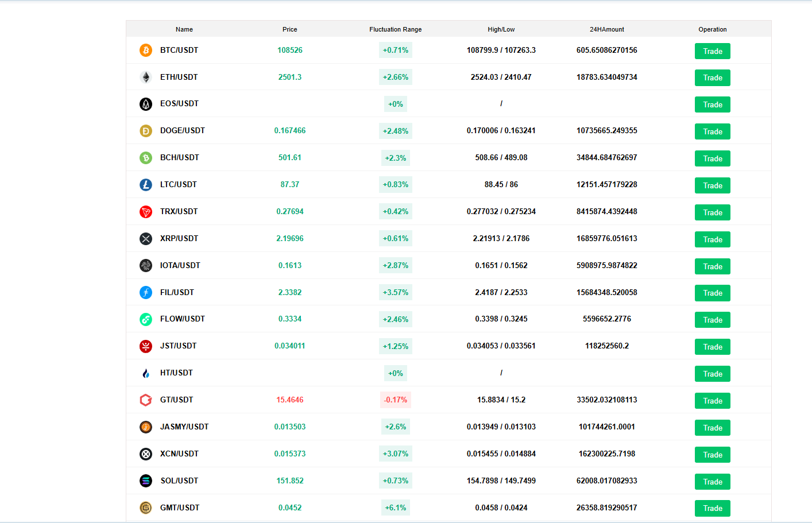
Task: Click the HT flame icon
Action: 146,373
